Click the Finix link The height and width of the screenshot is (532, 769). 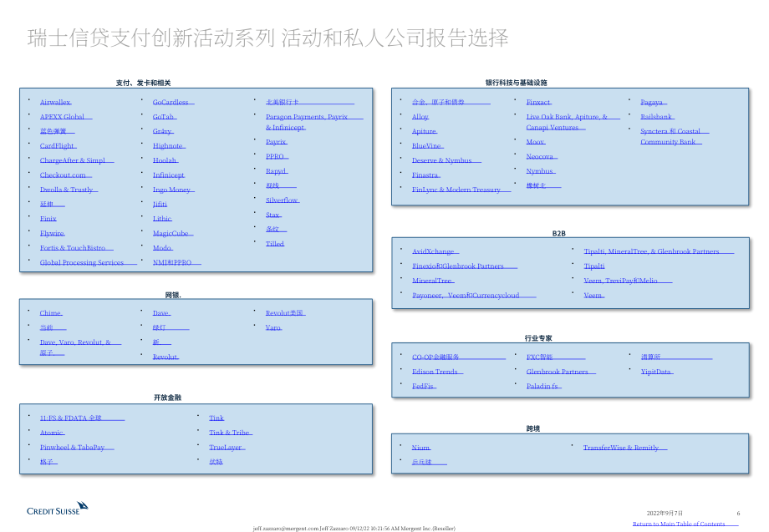point(48,219)
